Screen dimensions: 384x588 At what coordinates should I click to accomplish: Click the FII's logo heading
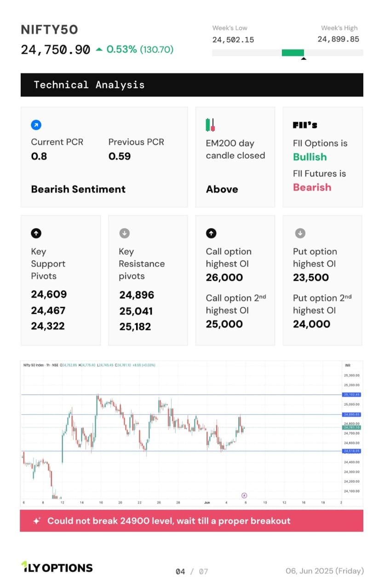point(305,125)
